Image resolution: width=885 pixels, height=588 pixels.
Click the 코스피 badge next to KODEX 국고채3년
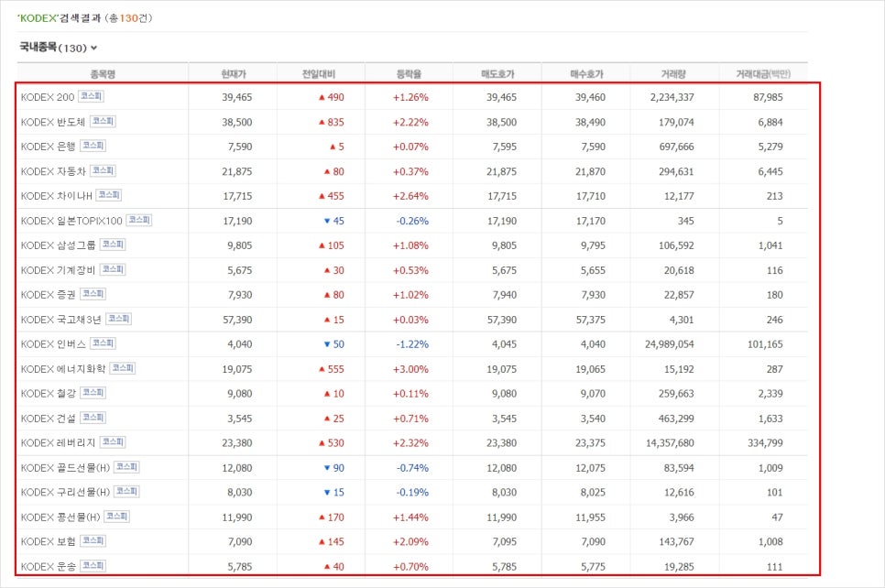tap(118, 319)
